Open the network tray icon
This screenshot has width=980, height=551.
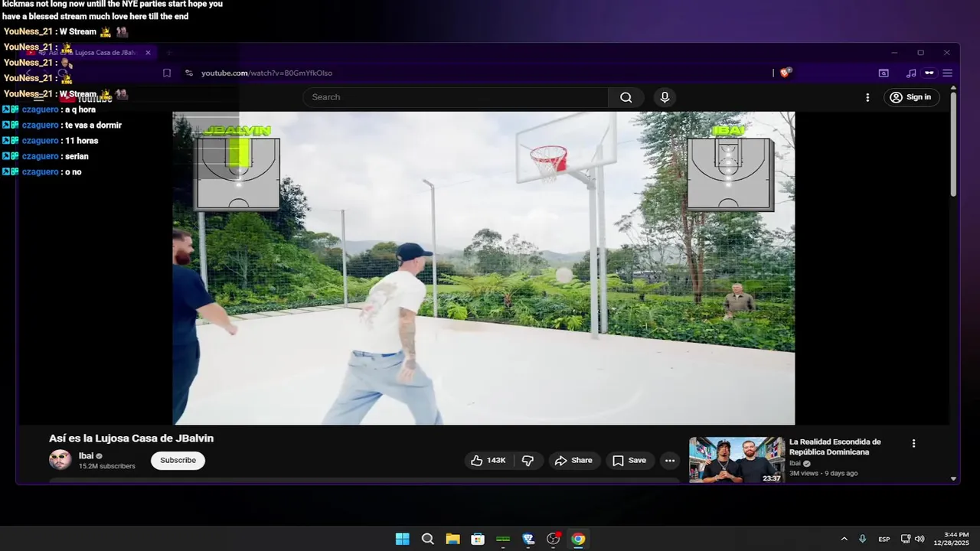906,539
